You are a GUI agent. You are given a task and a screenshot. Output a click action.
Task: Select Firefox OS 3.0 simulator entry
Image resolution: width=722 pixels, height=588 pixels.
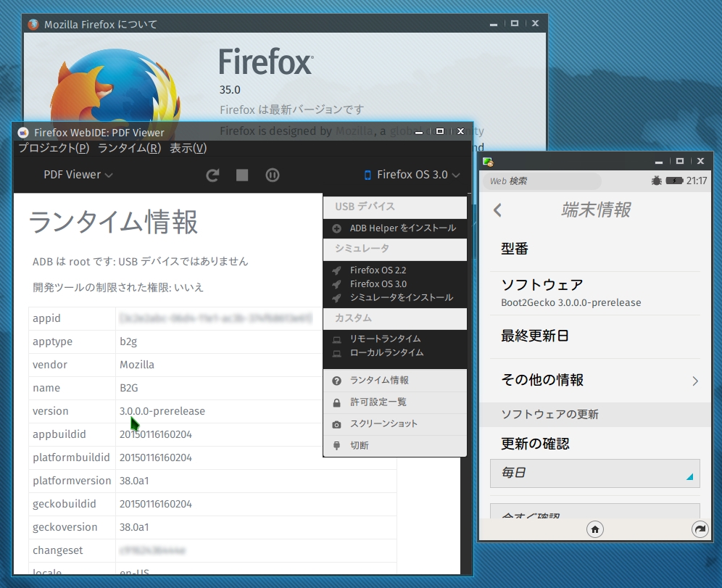click(378, 284)
